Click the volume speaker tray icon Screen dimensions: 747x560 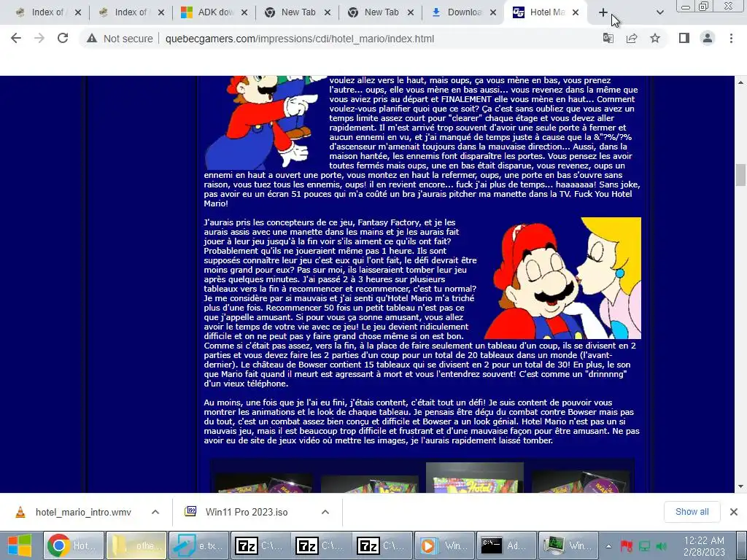coord(662,546)
